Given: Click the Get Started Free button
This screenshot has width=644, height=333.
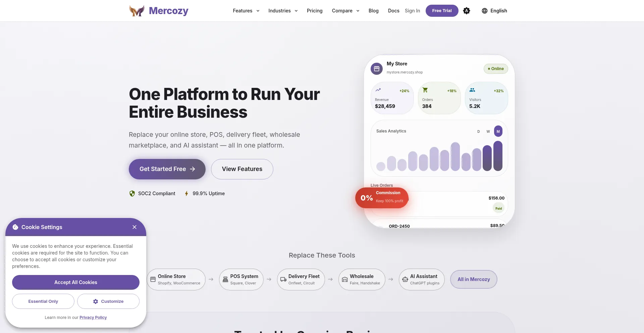Looking at the screenshot, I should click(x=167, y=169).
